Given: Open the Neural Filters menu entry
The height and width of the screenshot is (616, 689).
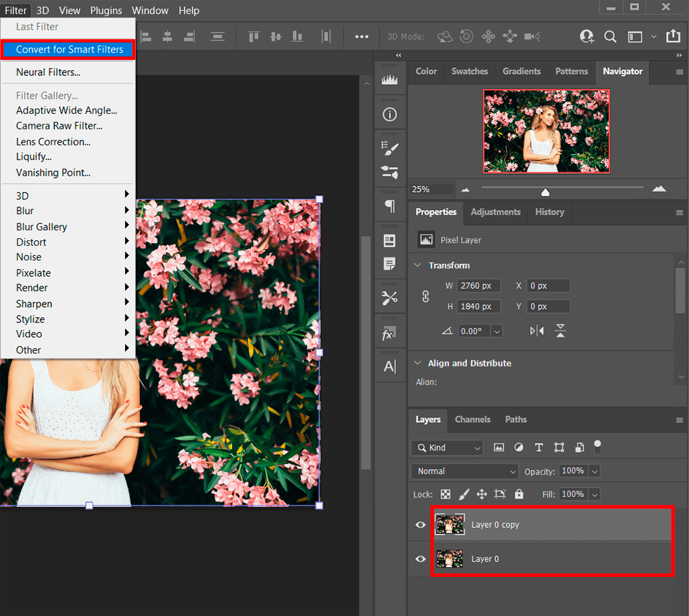Looking at the screenshot, I should coord(48,72).
